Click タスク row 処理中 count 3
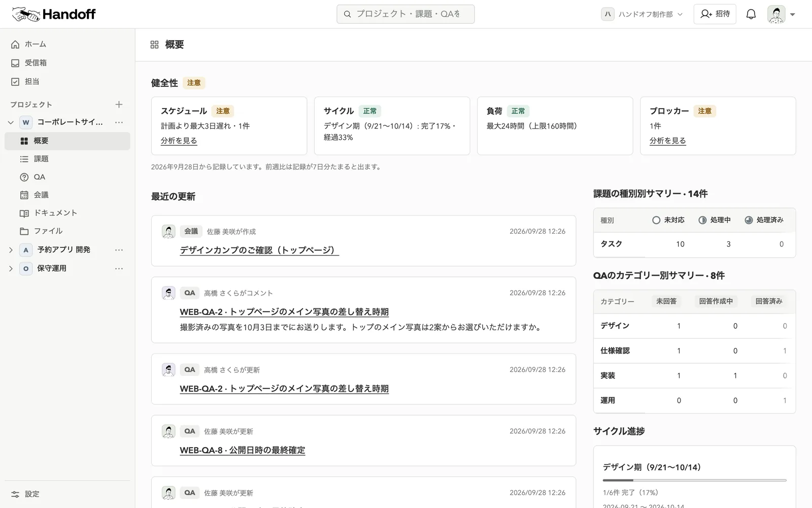The height and width of the screenshot is (508, 812). (728, 244)
